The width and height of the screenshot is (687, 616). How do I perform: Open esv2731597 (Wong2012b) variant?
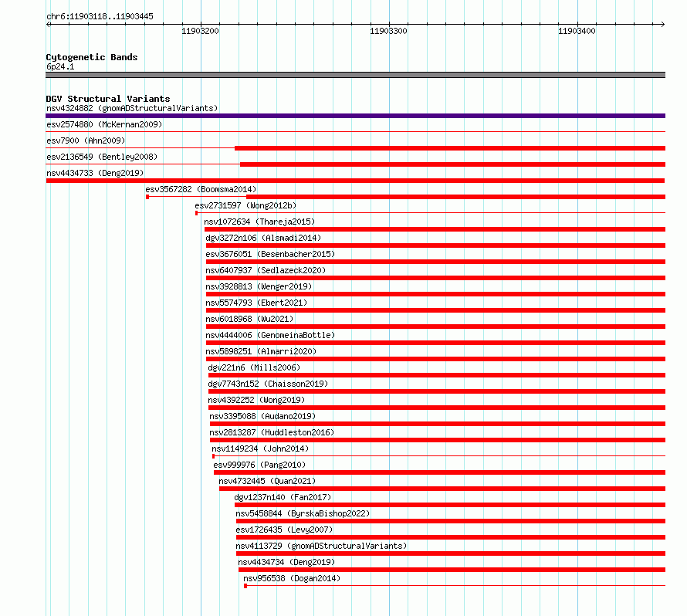245,205
